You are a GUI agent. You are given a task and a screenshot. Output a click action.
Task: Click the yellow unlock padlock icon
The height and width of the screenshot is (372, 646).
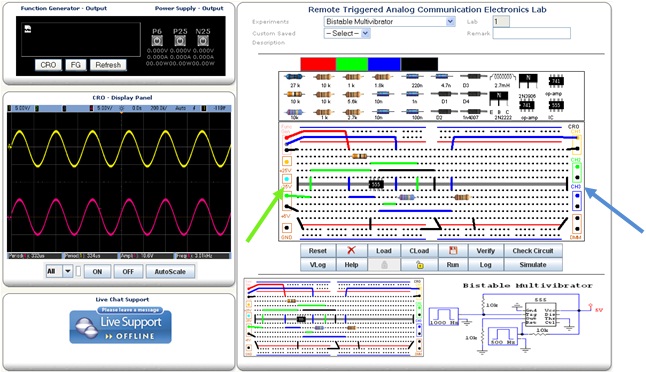pyautogui.click(x=419, y=265)
